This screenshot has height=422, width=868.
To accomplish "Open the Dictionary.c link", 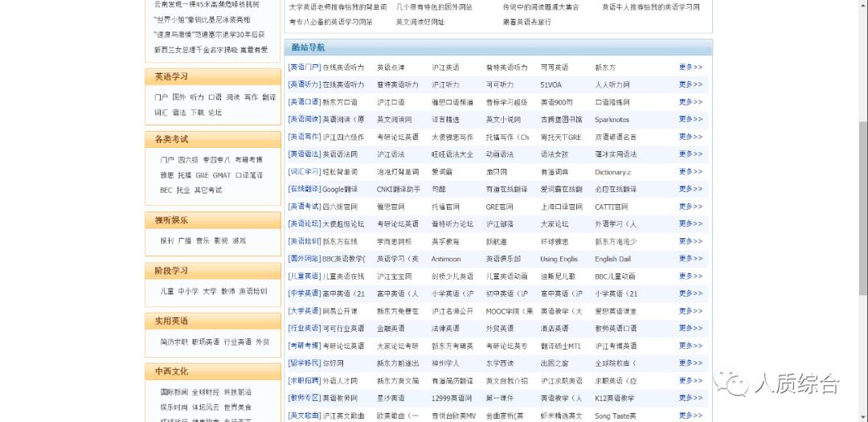I will pos(612,172).
